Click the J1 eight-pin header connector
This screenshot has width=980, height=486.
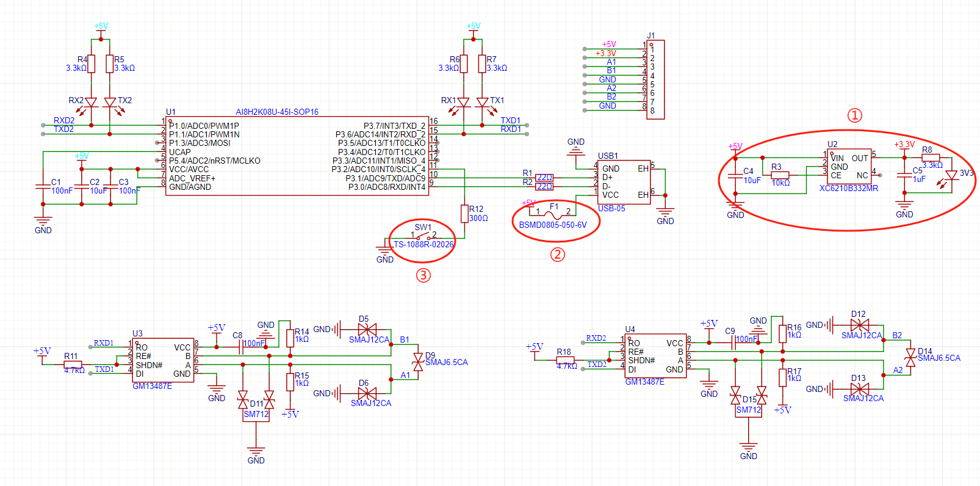tap(655, 79)
